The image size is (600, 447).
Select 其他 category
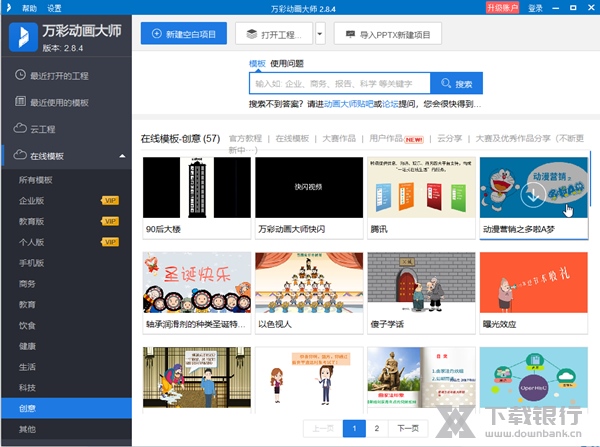67,429
